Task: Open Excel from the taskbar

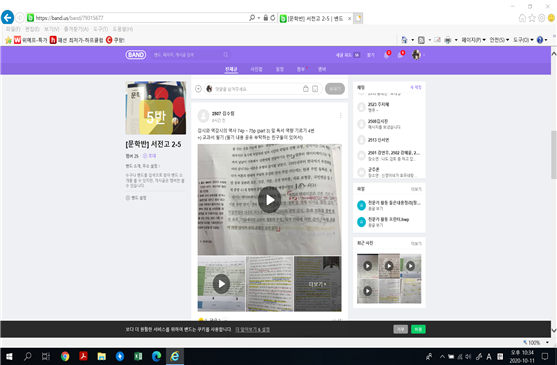Action: (x=138, y=356)
